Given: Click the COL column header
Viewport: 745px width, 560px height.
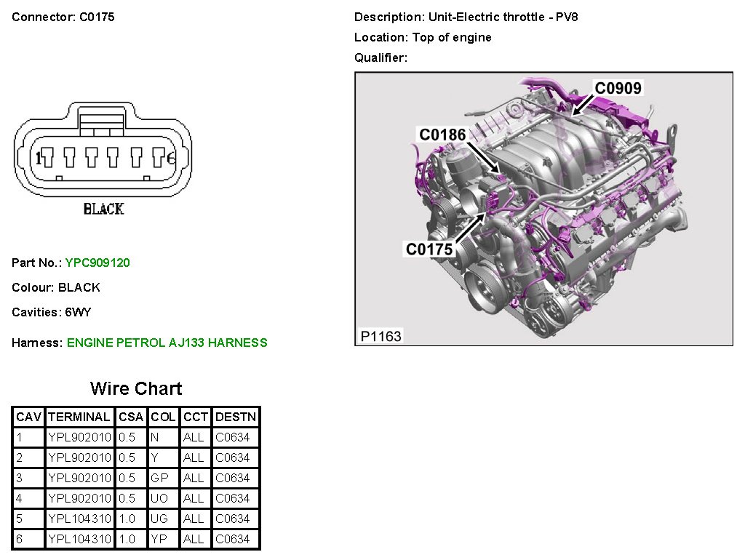Looking at the screenshot, I should 163,417.
